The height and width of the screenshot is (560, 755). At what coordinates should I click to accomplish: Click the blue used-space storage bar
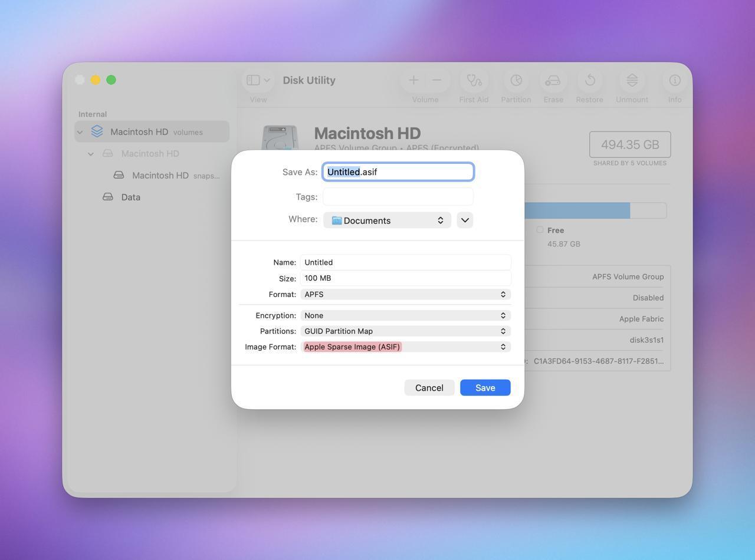pos(577,210)
